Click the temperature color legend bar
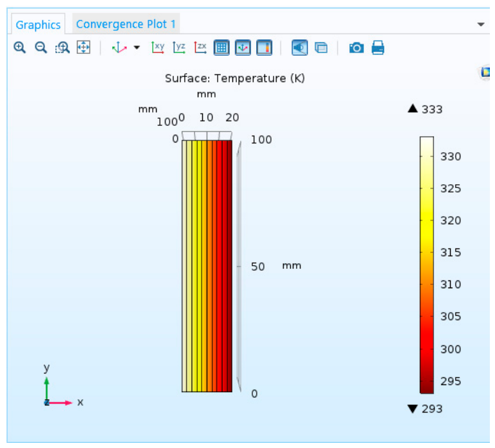This screenshot has width=495, height=448. pyautogui.click(x=426, y=265)
